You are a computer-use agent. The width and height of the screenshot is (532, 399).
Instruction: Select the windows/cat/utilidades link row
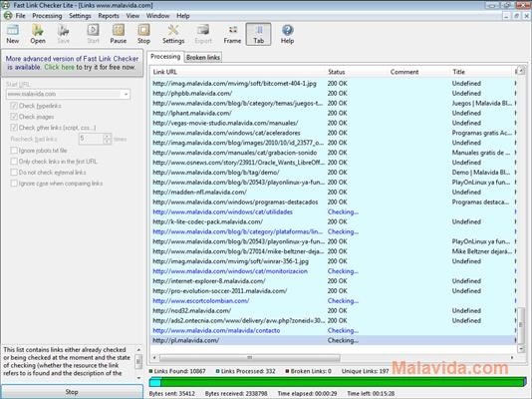[333, 211]
